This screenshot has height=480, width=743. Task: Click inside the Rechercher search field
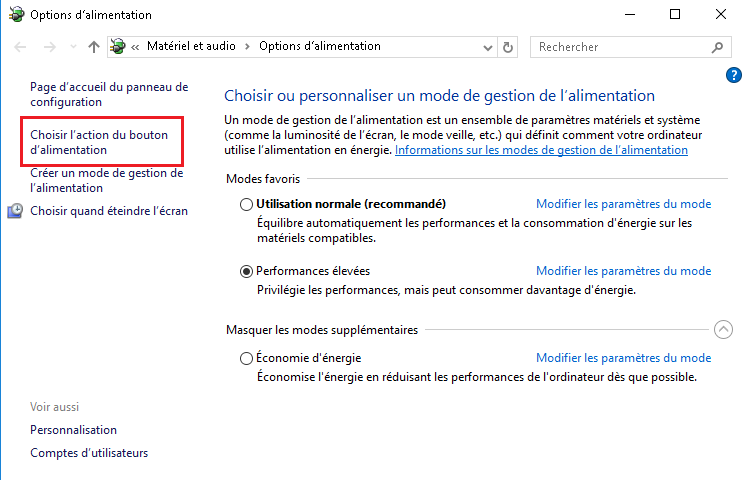[621, 47]
